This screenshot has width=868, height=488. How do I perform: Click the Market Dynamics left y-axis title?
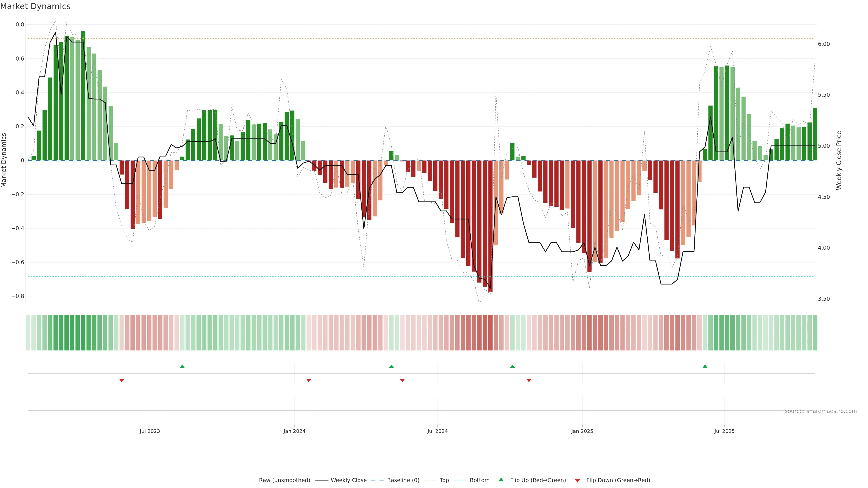click(x=4, y=160)
